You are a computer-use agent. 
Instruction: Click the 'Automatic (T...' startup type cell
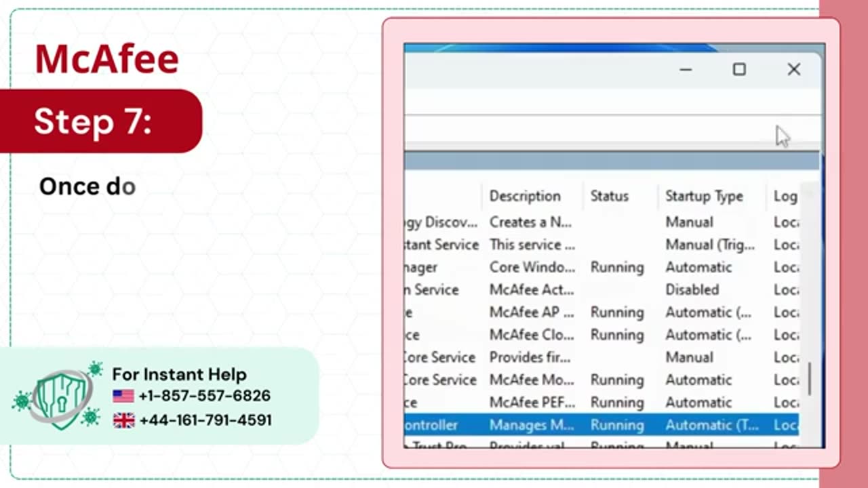point(712,425)
